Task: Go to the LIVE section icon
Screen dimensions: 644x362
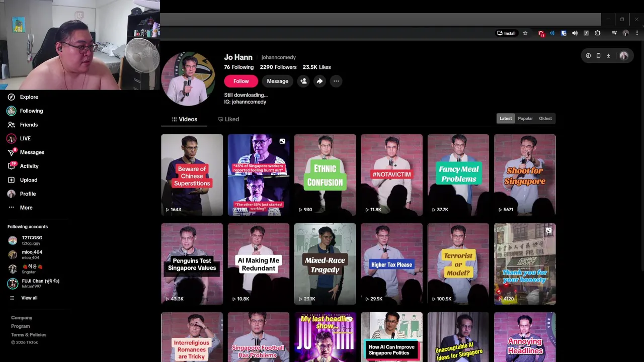Action: coord(11,138)
